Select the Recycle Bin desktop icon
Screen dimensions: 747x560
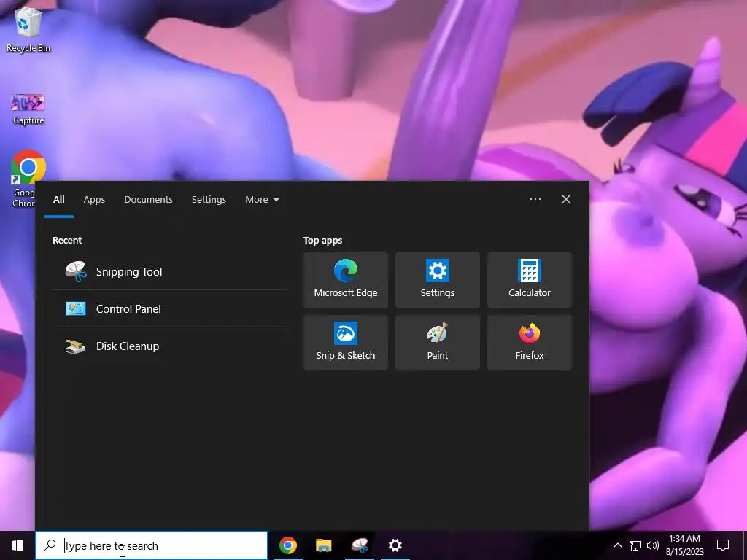[x=28, y=29]
